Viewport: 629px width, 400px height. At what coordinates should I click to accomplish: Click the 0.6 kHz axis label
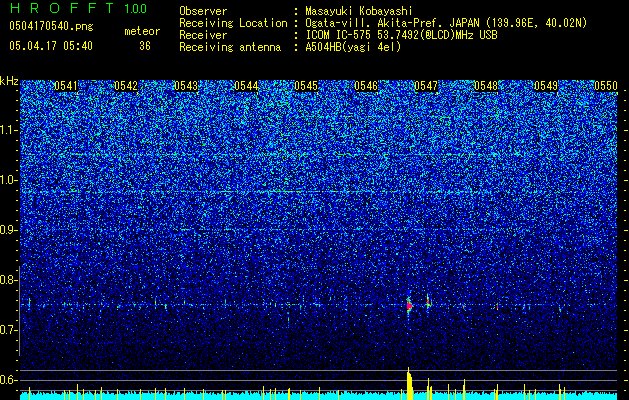(x=9, y=380)
